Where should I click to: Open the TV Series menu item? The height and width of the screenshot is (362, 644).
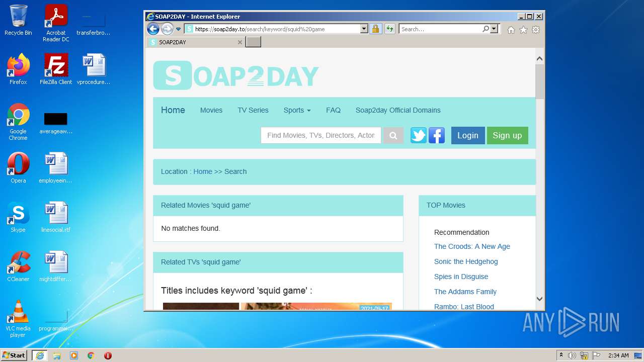click(253, 110)
